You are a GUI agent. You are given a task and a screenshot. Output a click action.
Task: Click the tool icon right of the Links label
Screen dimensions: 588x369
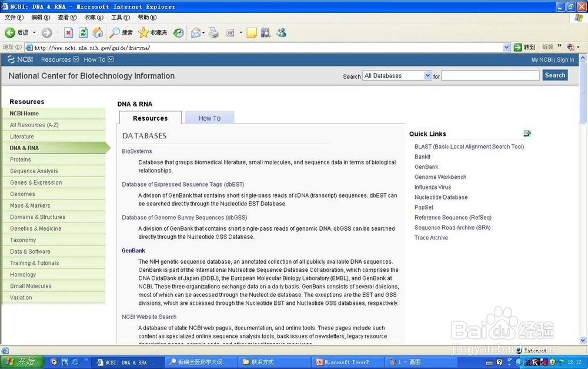click(x=570, y=47)
